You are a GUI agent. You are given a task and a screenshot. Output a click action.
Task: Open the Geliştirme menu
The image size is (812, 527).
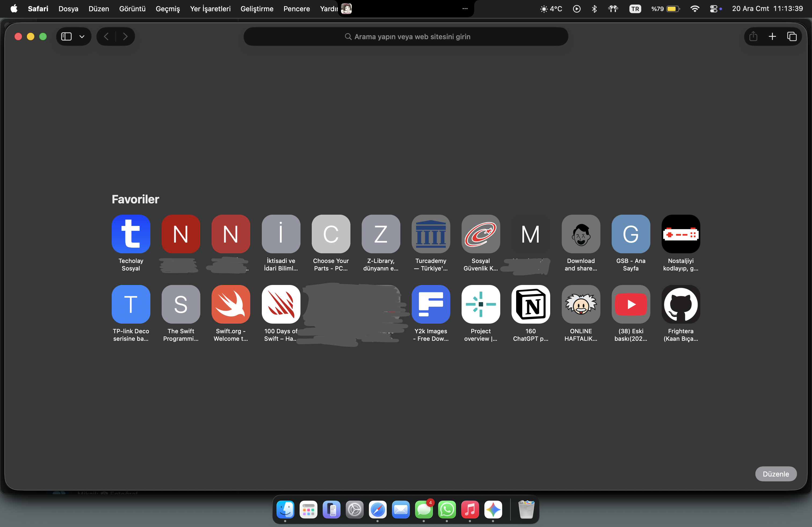click(256, 9)
